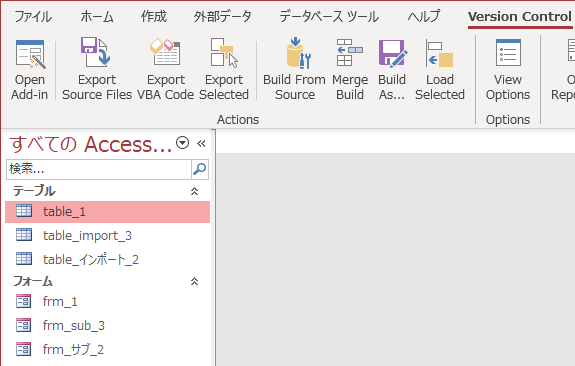The width and height of the screenshot is (575, 366).
Task: Open the ヘルプ tab
Action: pos(424,17)
